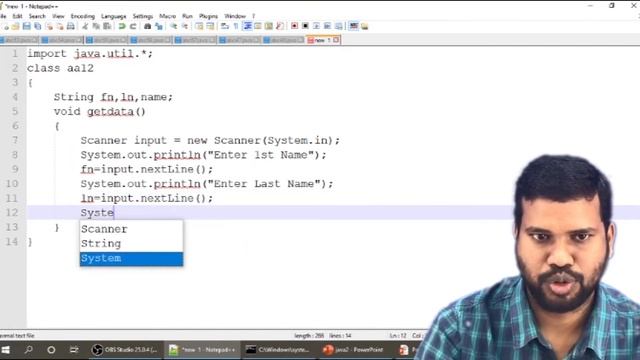Choose highlighted 'System' autocomplete suggestion
Screen dimensions: 640x360
click(131, 258)
